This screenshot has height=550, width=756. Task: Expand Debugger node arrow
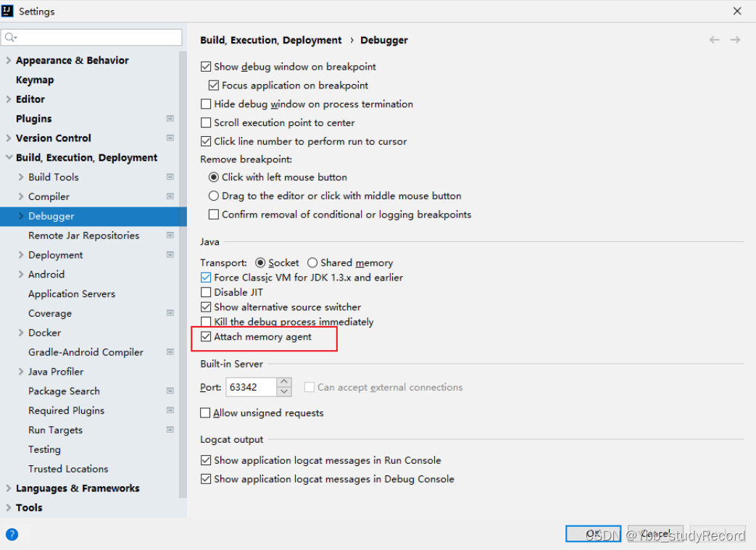tap(21, 216)
